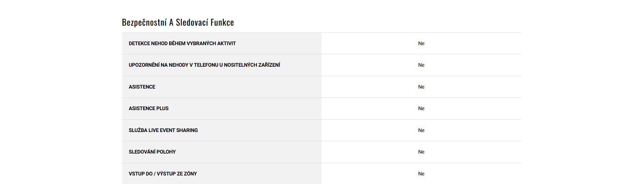Select 'Ne' value in UPOZORNĚNÍ NA NEHODY row
The image size is (644, 184).
point(421,65)
